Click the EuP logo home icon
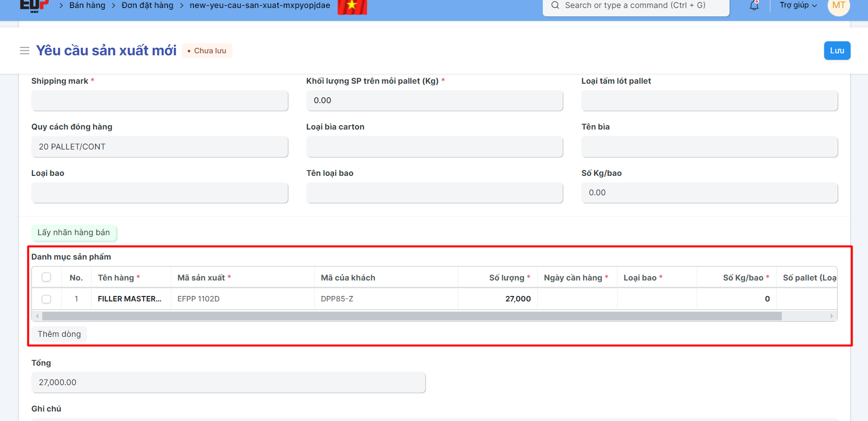Image resolution: width=868 pixels, height=421 pixels. (x=34, y=5)
